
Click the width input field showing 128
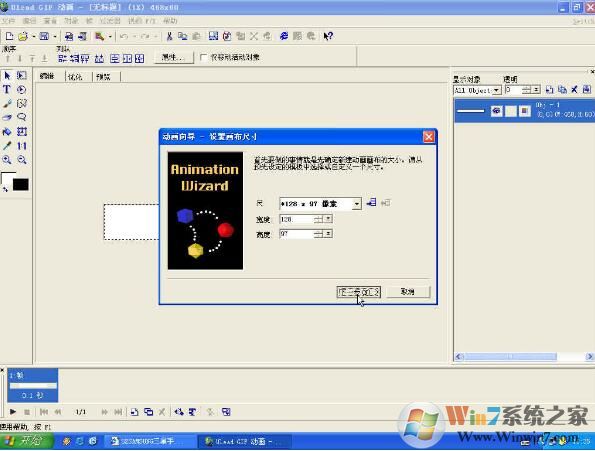pyautogui.click(x=298, y=219)
